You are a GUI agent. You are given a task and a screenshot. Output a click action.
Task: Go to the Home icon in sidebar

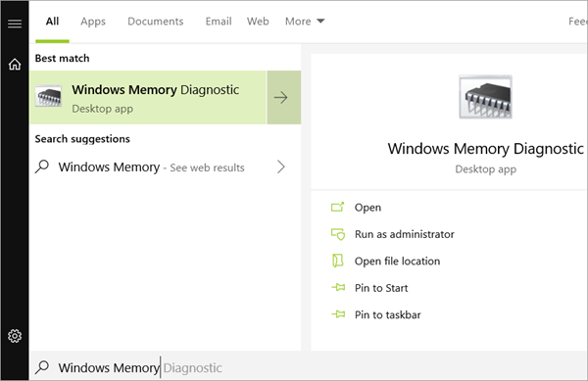15,64
